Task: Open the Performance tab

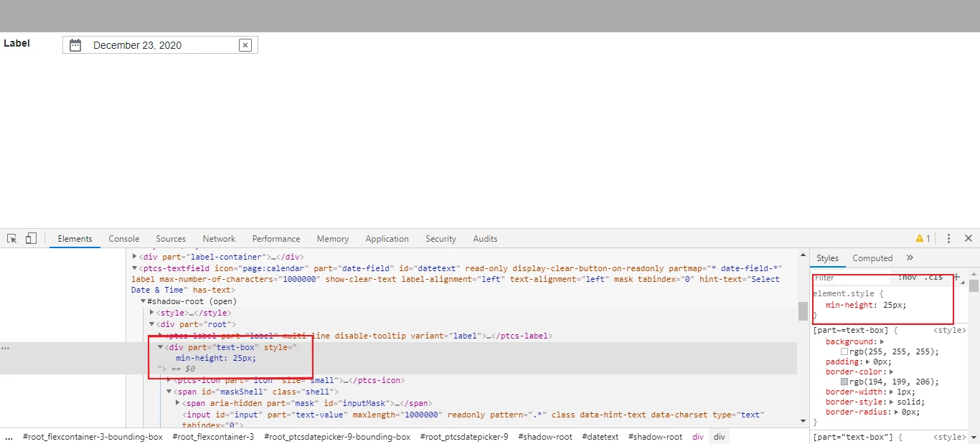Action: [x=276, y=239]
